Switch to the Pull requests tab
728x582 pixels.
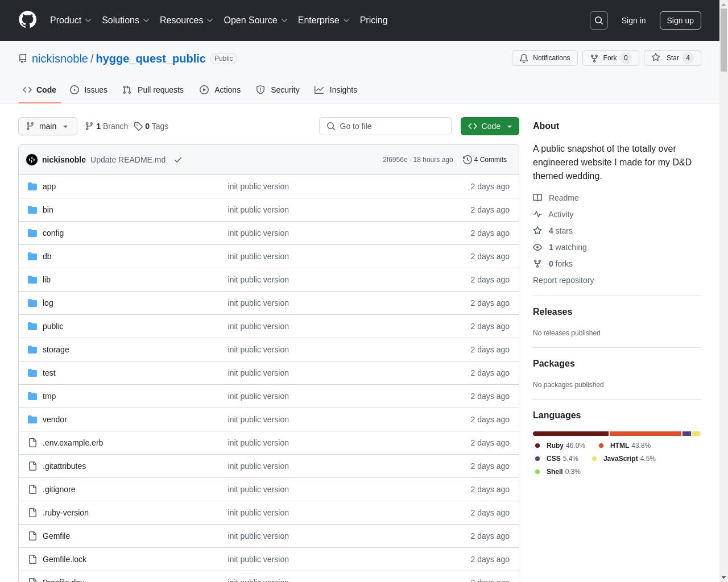pos(153,90)
